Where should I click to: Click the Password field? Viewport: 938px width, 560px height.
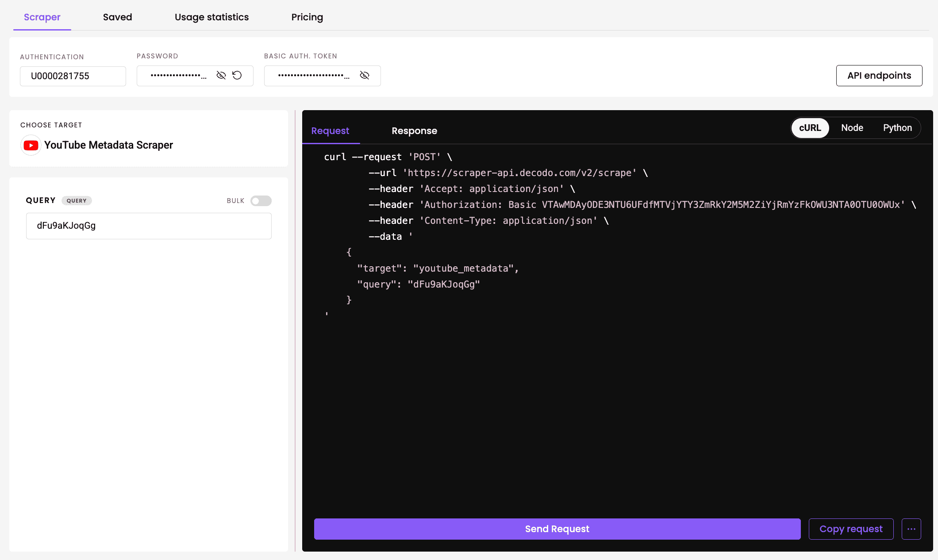pos(195,76)
